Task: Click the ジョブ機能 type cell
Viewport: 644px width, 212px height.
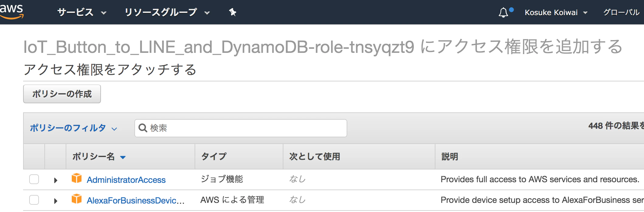Action: (222, 179)
